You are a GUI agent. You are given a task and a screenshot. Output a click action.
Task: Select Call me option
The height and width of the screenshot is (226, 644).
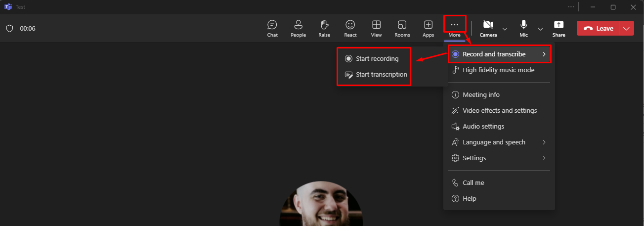point(499,182)
